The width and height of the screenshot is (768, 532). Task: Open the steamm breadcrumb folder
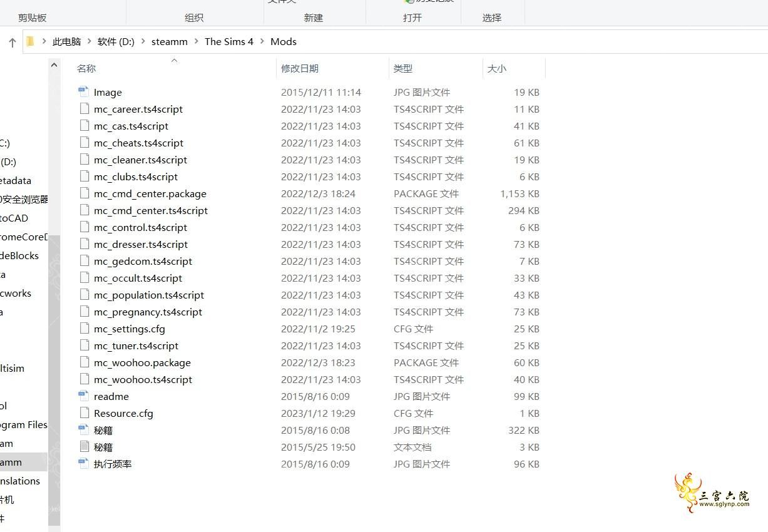coord(170,41)
